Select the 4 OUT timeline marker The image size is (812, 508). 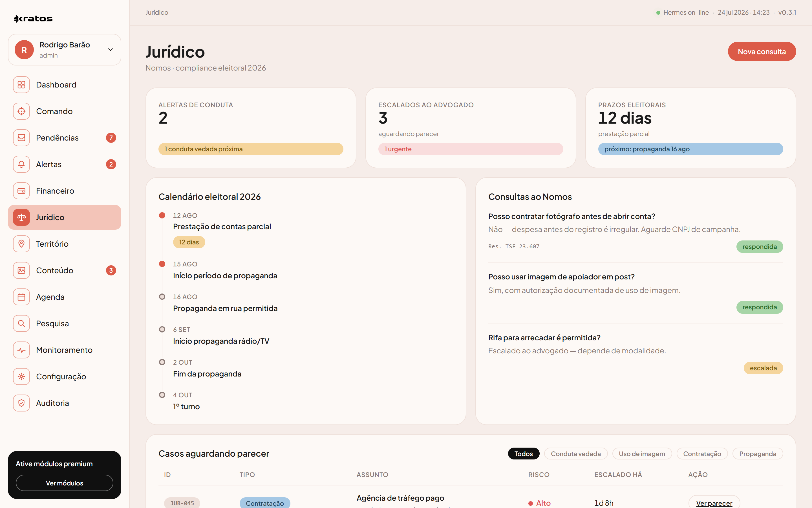[x=162, y=395]
